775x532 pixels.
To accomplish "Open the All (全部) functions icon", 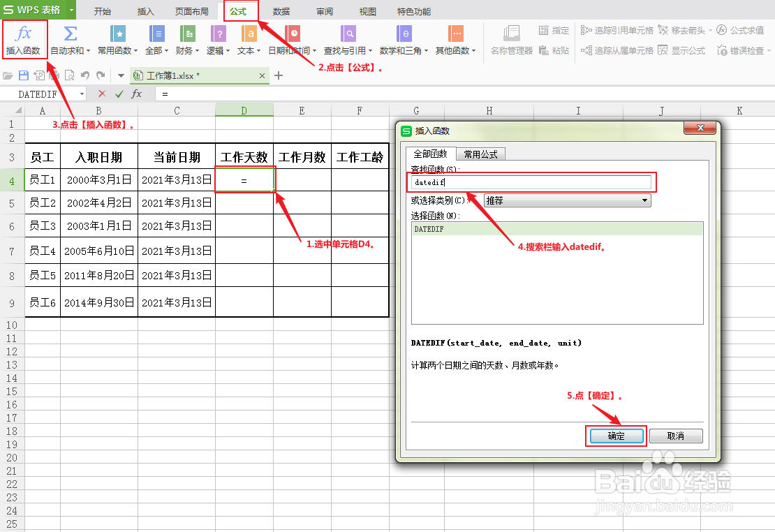I will pos(156,34).
